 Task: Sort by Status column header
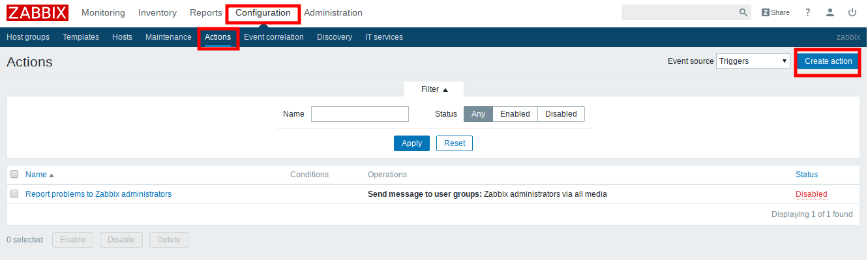click(807, 175)
